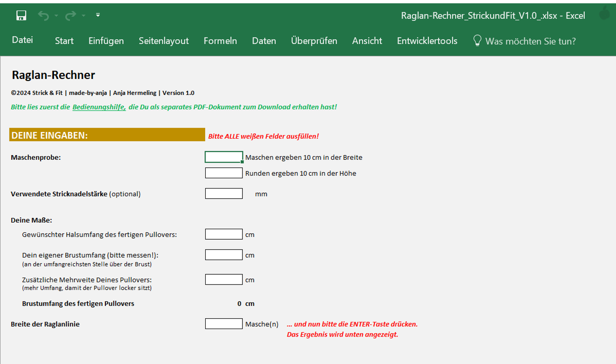This screenshot has width=616, height=364.
Task: Click the Undo arrow icon
Action: (43, 16)
